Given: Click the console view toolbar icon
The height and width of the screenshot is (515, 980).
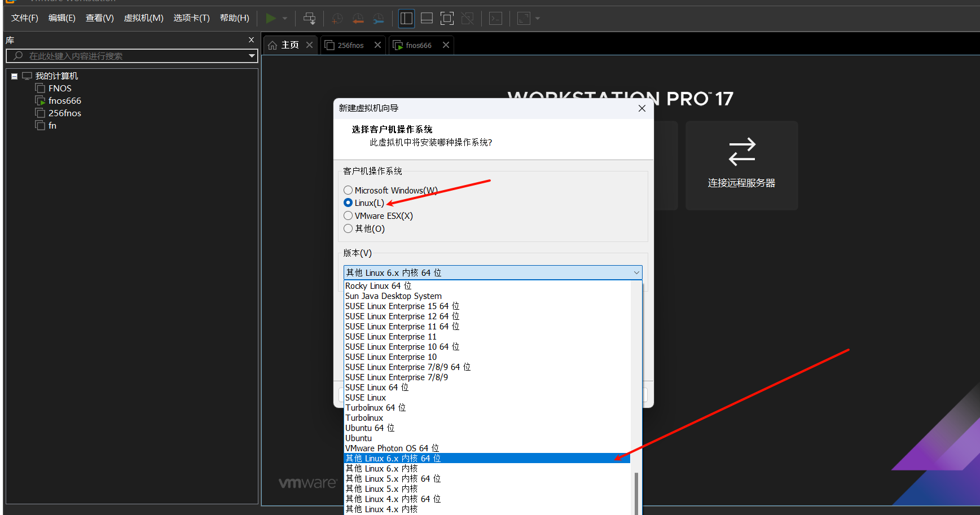Looking at the screenshot, I should (x=495, y=18).
